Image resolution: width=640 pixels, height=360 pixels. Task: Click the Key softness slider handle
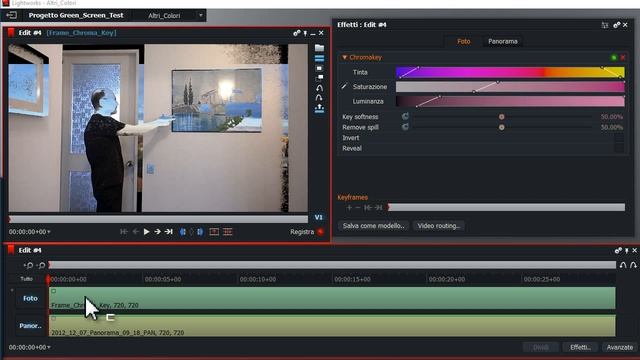[x=502, y=117]
